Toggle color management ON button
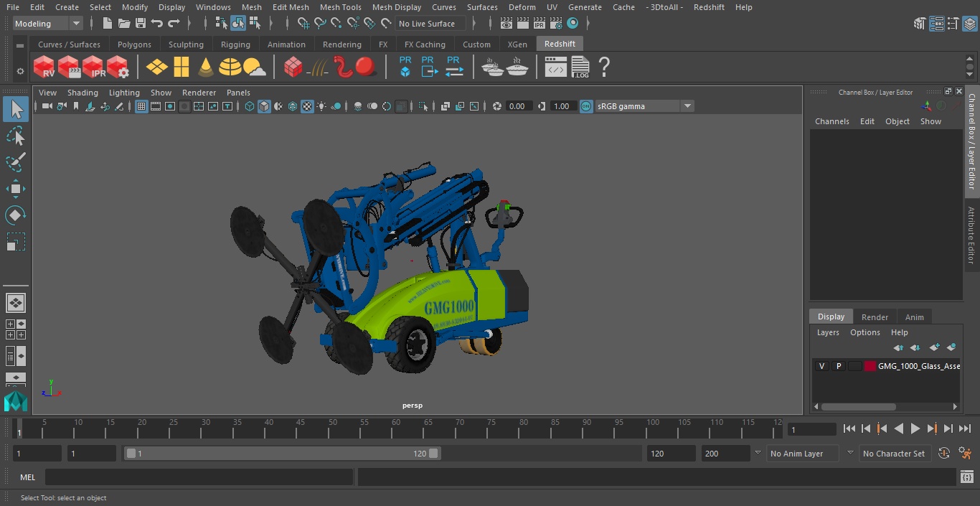This screenshot has height=506, width=980. (586, 106)
